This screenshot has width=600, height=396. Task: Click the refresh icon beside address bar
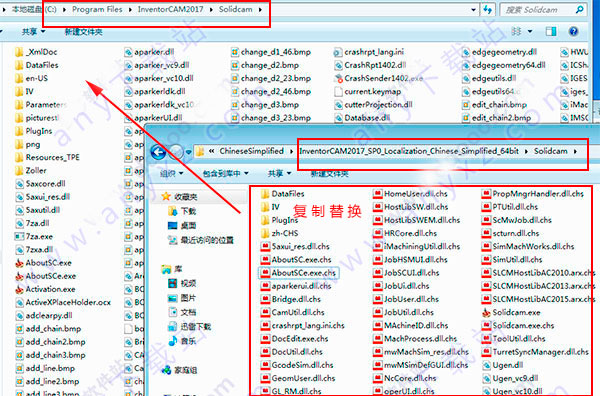488,10
